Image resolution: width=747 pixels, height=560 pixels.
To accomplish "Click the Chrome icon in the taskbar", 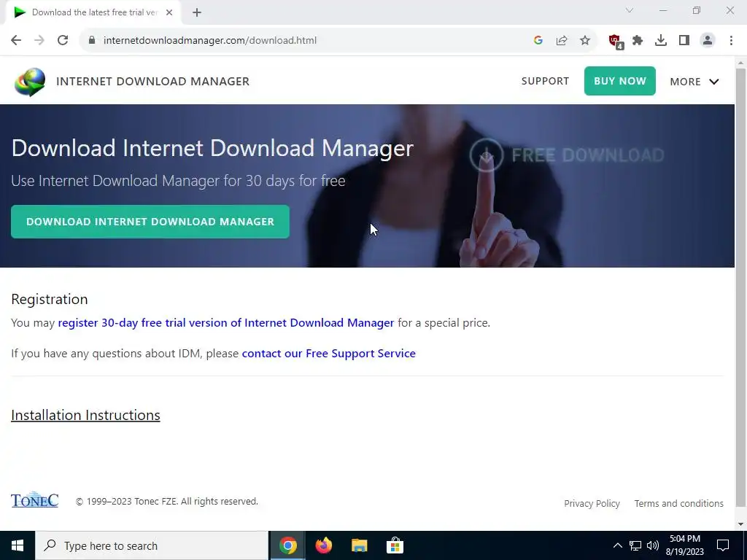I will (x=287, y=545).
